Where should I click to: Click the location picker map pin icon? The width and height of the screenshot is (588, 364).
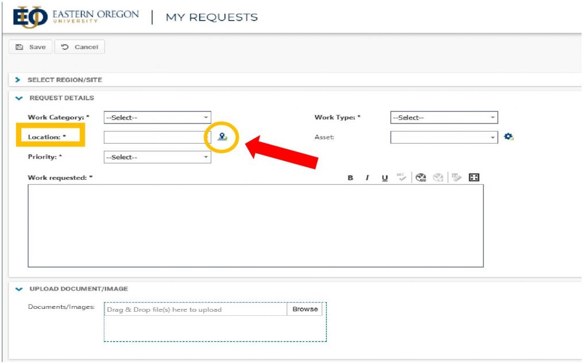coord(222,138)
